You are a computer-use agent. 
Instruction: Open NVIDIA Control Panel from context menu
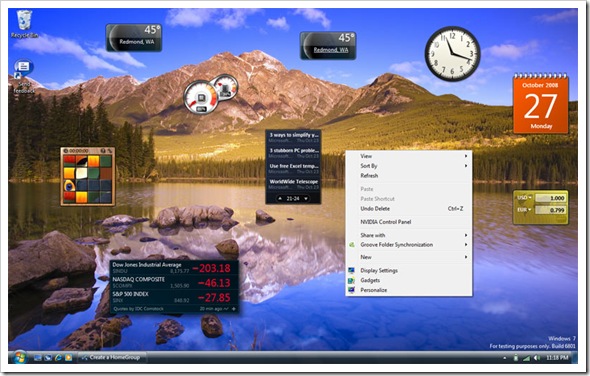409,222
